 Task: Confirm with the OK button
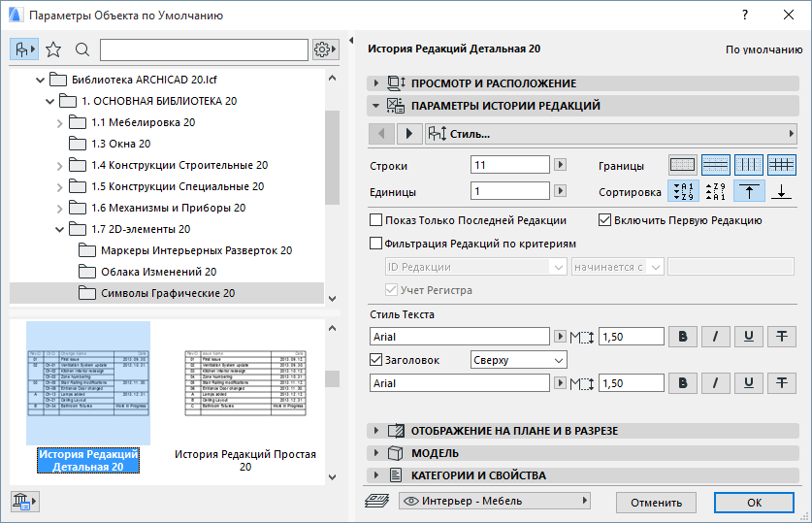754,503
